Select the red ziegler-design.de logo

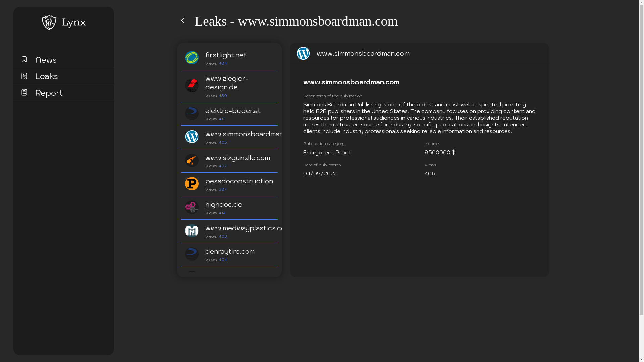[x=192, y=85]
